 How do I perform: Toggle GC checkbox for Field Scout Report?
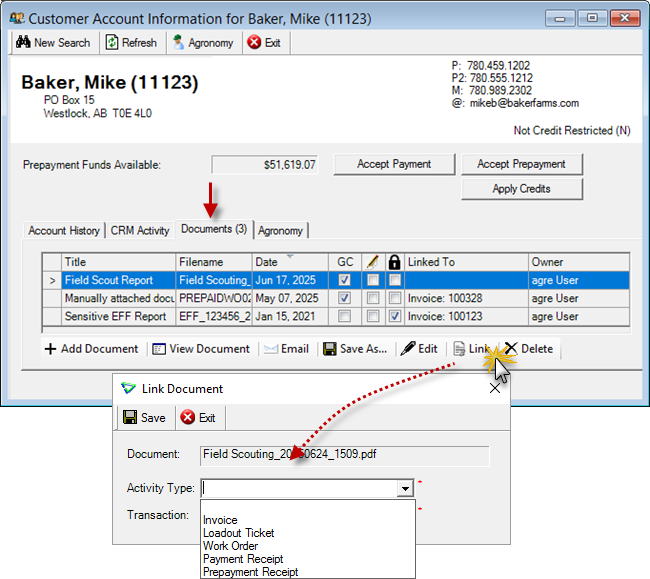344,280
